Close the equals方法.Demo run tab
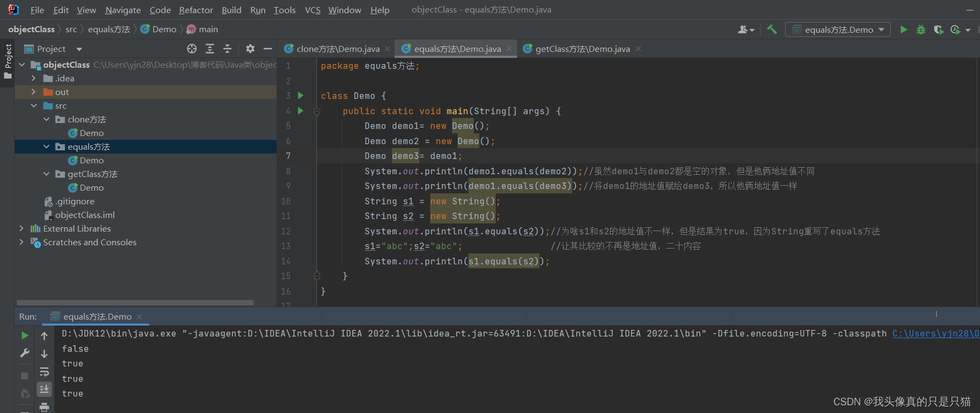Screen dimensions: 980x413 pos(139,316)
